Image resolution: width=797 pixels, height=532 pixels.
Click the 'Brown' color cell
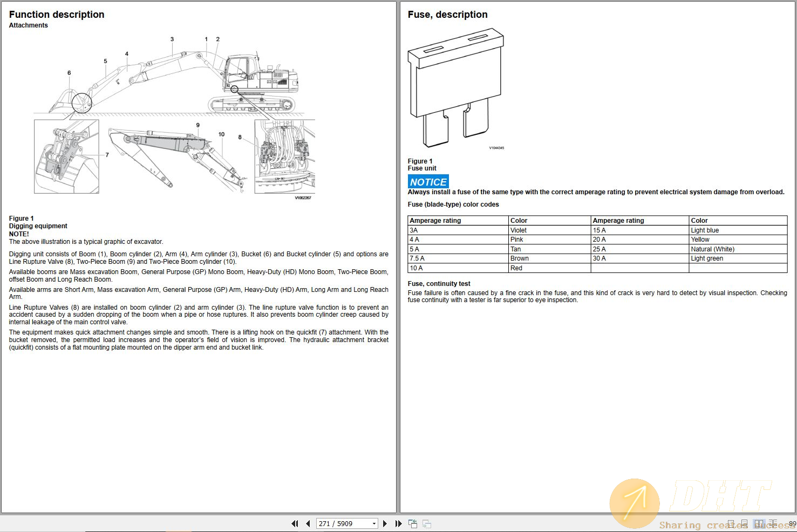pos(549,258)
